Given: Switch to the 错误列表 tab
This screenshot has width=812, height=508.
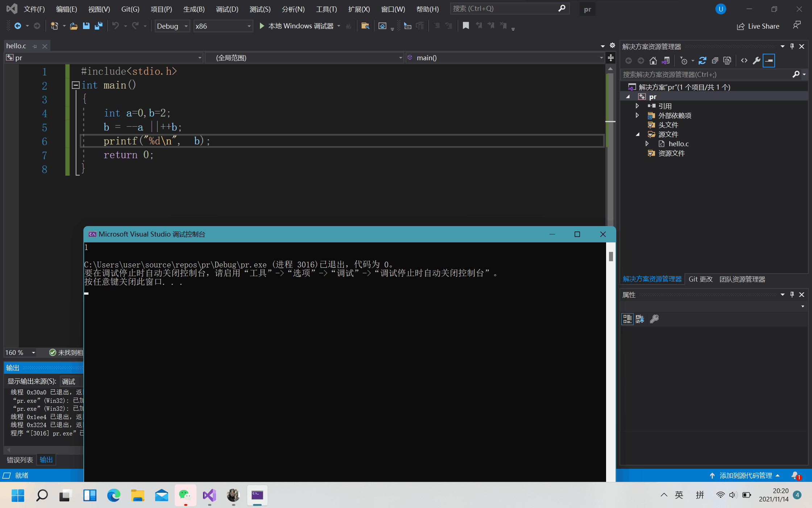Looking at the screenshot, I should 20,459.
